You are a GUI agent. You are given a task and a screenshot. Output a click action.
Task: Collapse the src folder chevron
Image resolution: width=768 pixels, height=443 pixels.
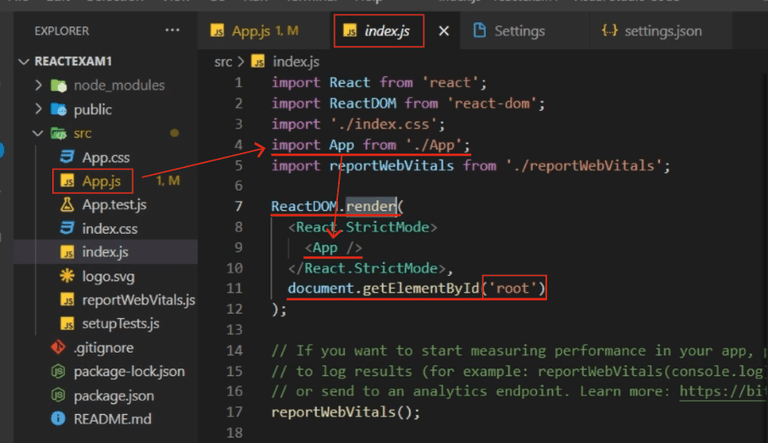(38, 133)
